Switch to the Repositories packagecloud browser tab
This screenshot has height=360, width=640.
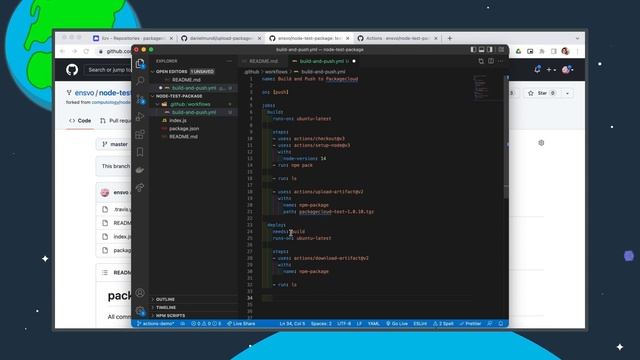coord(133,38)
